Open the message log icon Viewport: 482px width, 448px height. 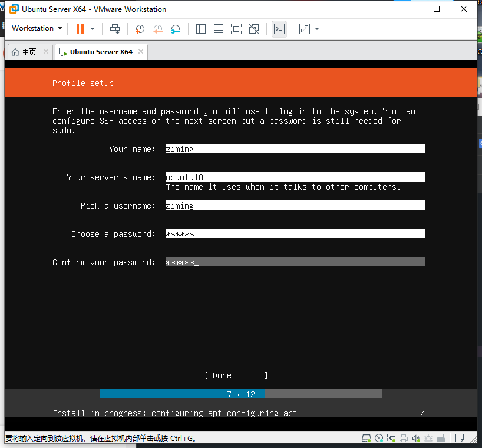[459, 438]
